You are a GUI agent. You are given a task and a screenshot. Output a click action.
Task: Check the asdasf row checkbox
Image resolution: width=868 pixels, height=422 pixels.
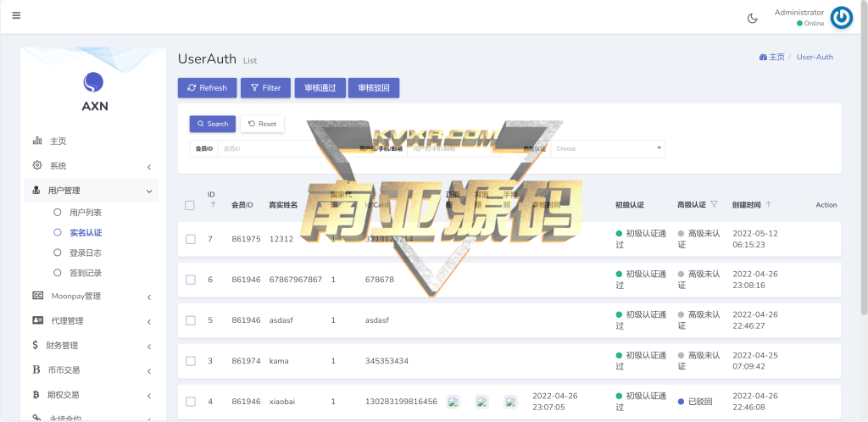pyautogui.click(x=191, y=320)
